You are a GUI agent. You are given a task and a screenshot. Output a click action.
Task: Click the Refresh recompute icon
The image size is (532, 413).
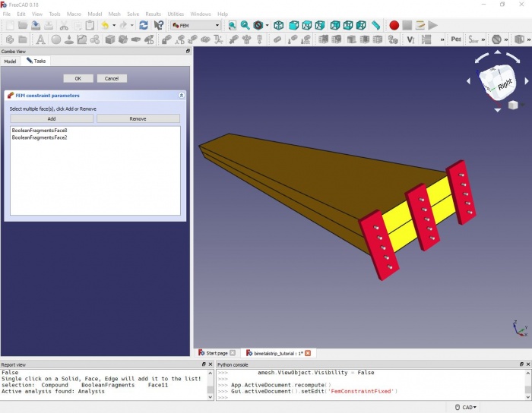(x=144, y=25)
